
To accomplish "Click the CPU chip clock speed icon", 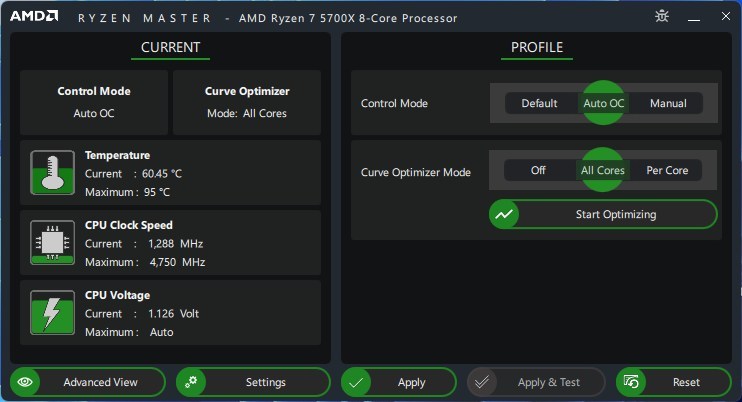I will point(53,243).
